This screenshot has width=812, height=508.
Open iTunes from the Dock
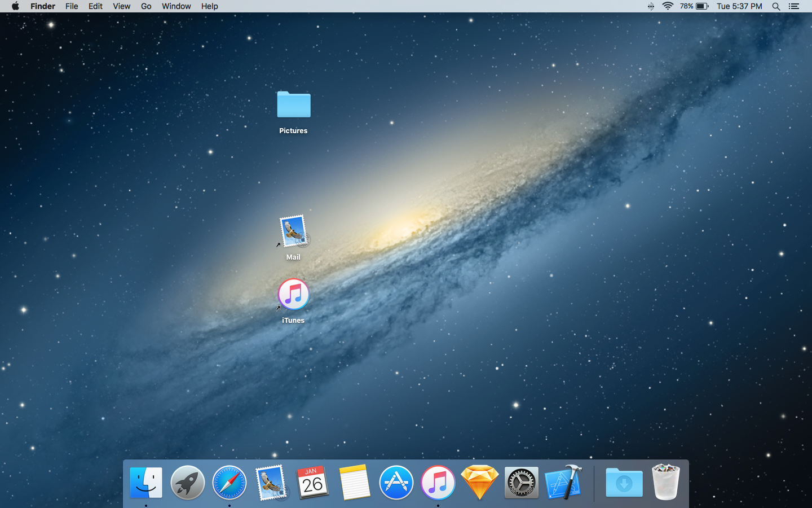coord(438,483)
